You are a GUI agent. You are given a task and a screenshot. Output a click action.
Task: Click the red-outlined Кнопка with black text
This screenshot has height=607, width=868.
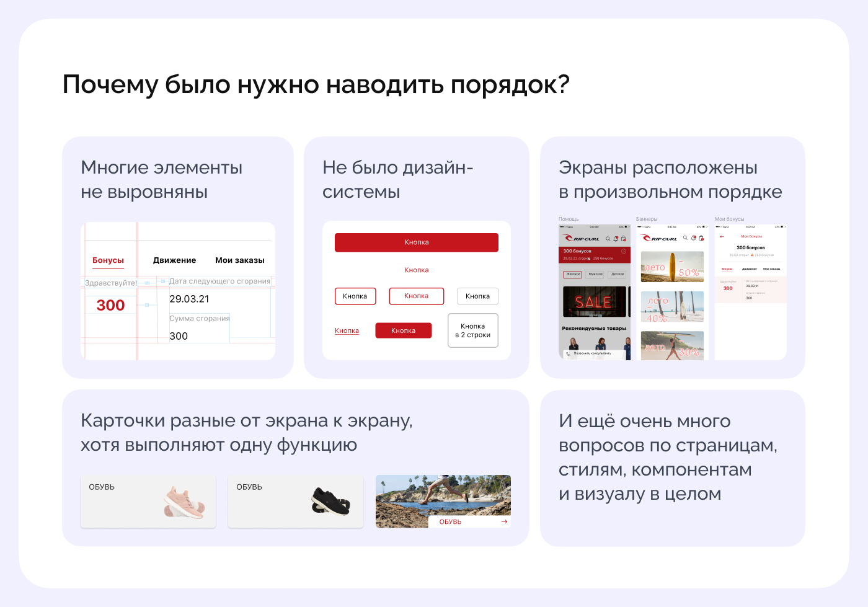(355, 296)
